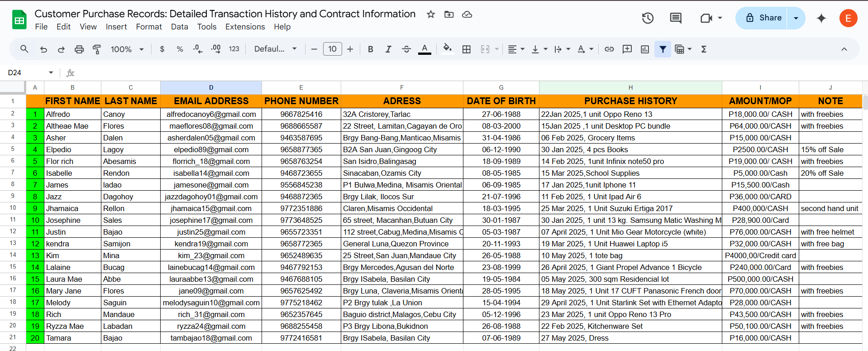Open the comments panel icon
This screenshot has height=351, width=868.
coord(676,18)
